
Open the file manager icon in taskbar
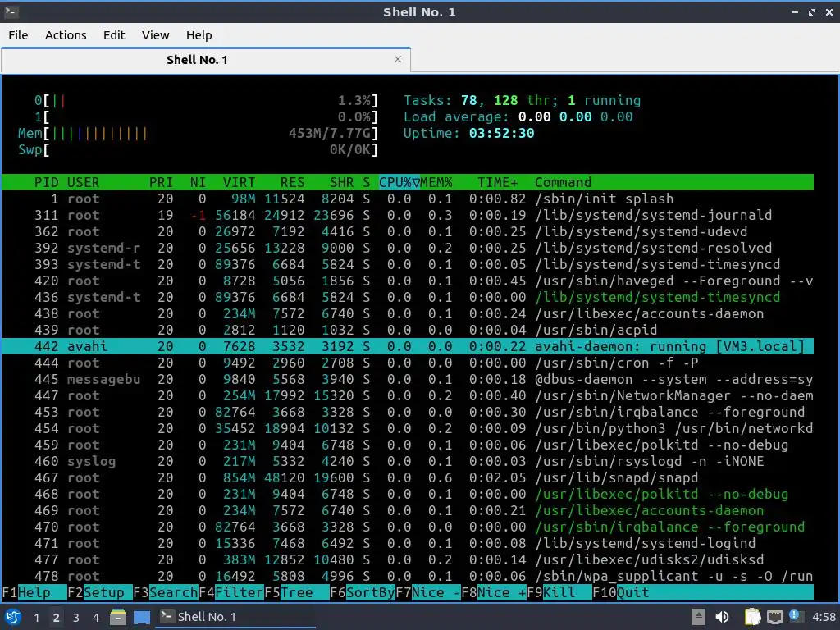pos(118,617)
